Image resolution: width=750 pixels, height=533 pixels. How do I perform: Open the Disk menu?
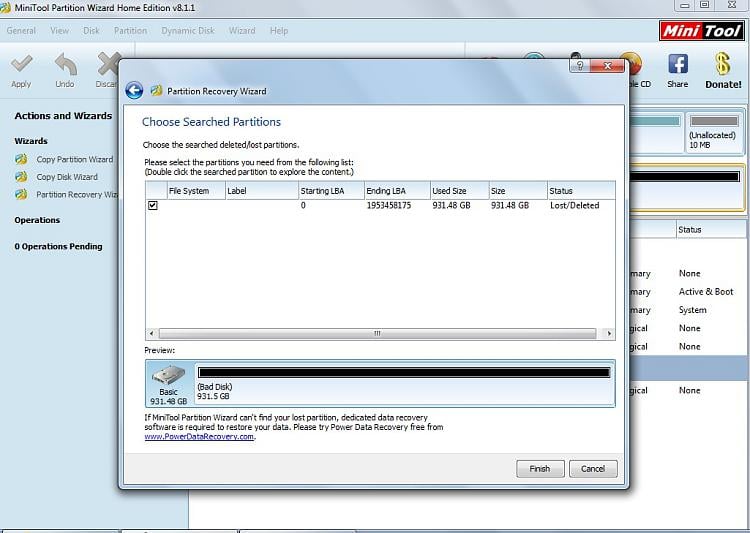(91, 31)
